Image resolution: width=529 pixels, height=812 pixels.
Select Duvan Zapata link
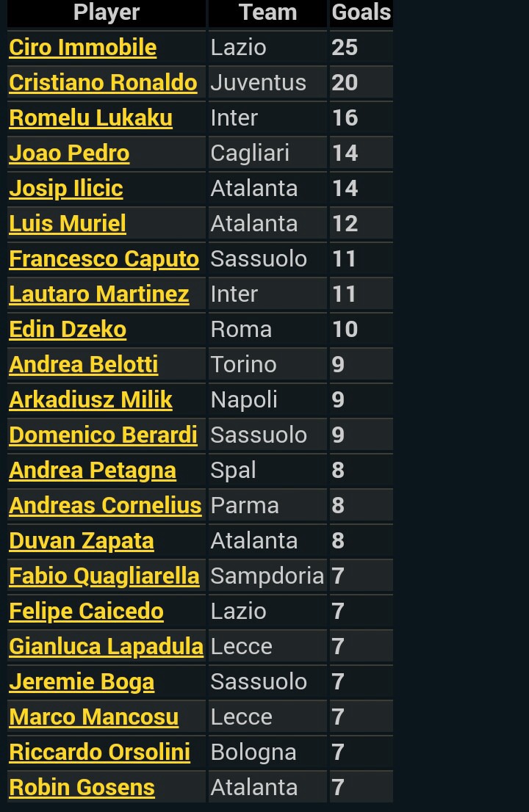click(x=82, y=540)
